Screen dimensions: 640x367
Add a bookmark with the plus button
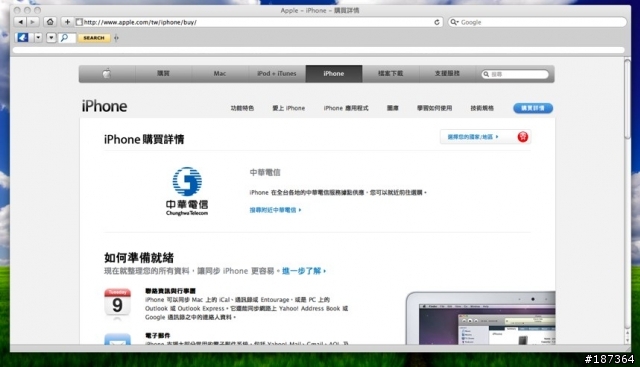[x=67, y=22]
